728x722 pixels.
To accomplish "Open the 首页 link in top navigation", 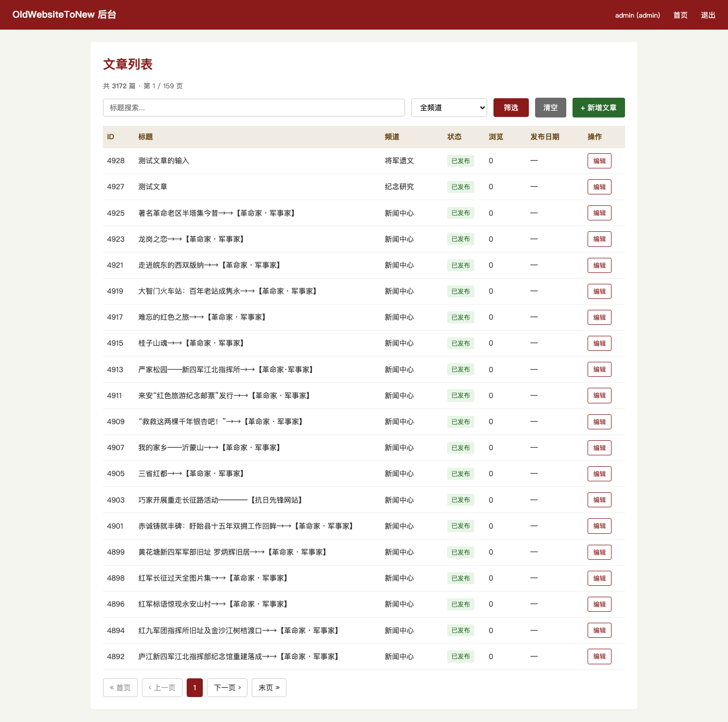I will [681, 15].
